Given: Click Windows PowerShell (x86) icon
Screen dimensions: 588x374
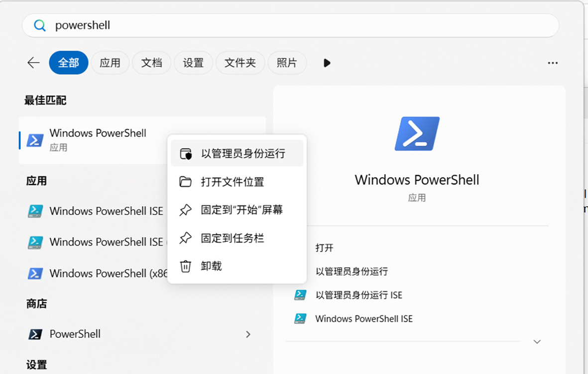Looking at the screenshot, I should 35,273.
